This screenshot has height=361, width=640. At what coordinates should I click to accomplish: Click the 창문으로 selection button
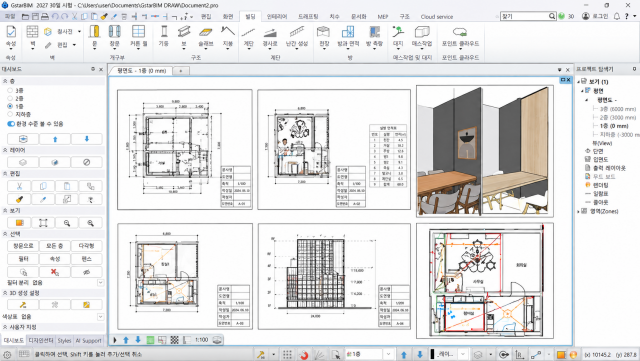pyautogui.click(x=23, y=246)
